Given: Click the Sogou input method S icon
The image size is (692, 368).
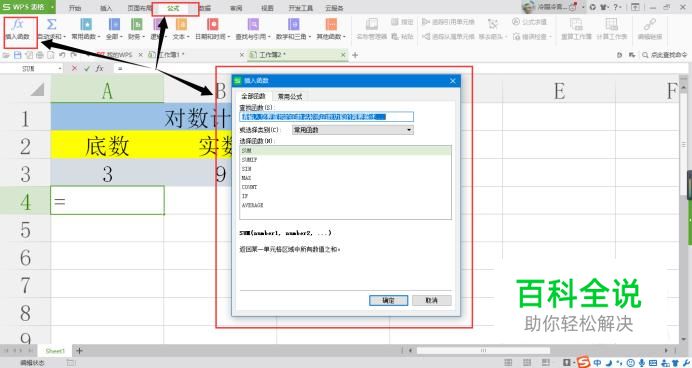Looking at the screenshot, I should coord(584,362).
